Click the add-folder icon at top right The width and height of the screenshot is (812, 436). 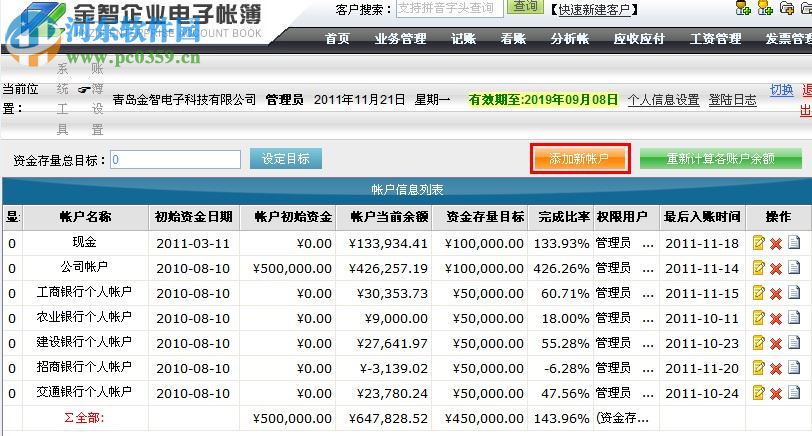787,7
